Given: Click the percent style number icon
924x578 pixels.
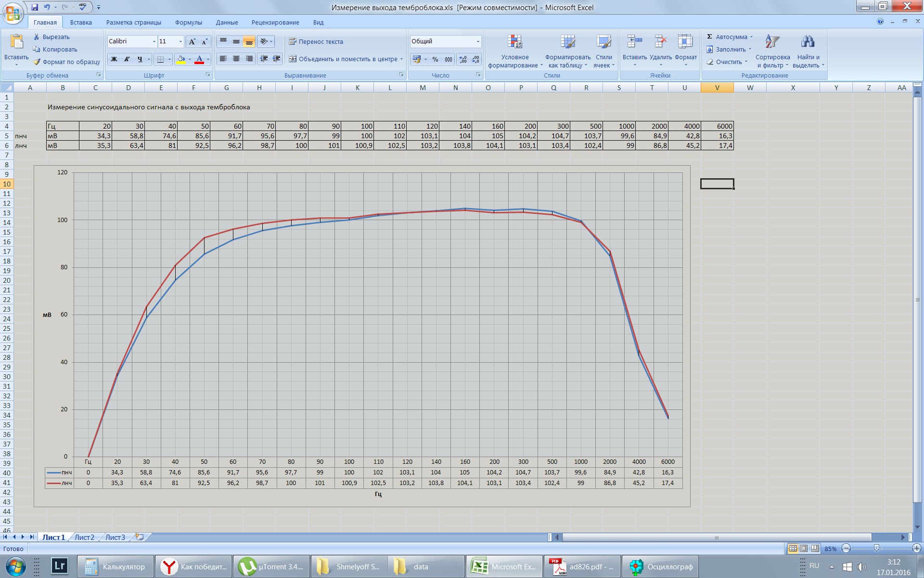Looking at the screenshot, I should click(x=435, y=59).
